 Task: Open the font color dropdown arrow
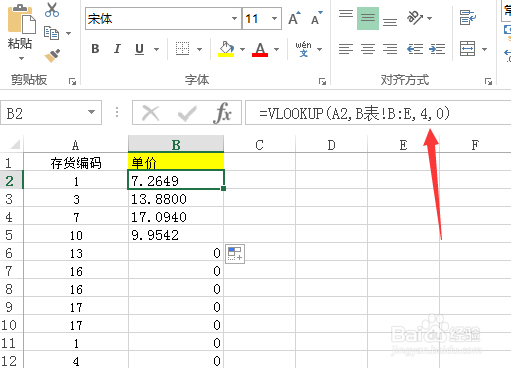point(276,50)
